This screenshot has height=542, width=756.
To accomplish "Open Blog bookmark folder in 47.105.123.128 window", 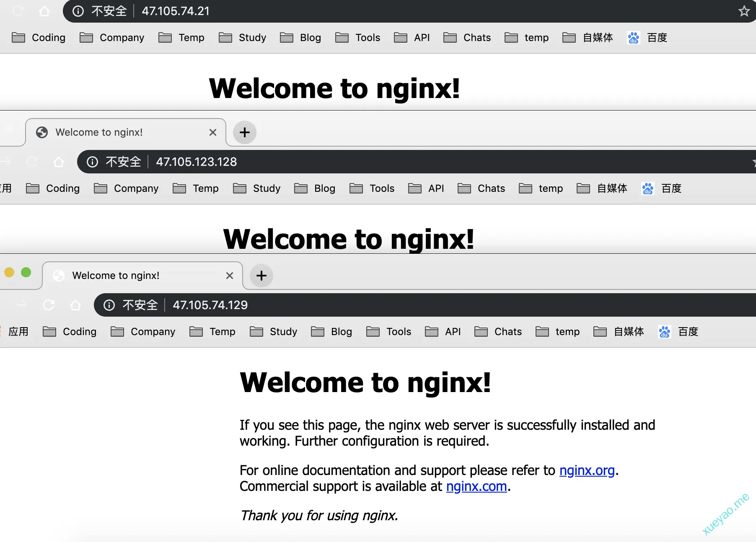I will click(315, 188).
